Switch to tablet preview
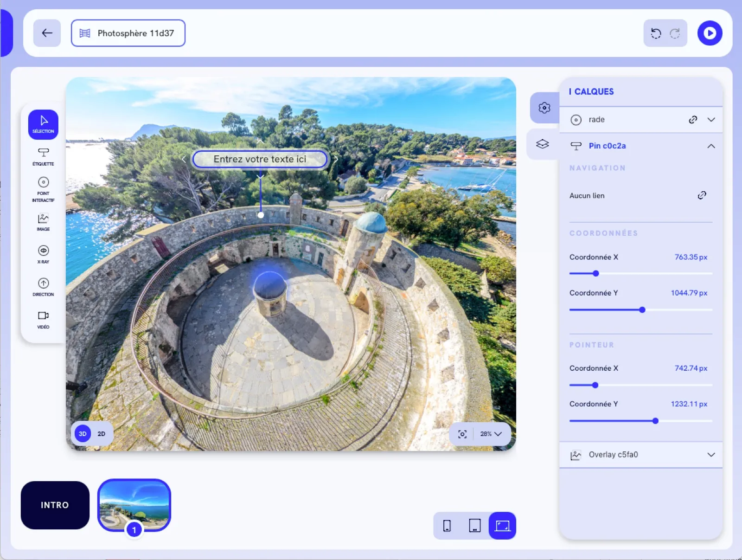742x560 pixels. (x=475, y=526)
